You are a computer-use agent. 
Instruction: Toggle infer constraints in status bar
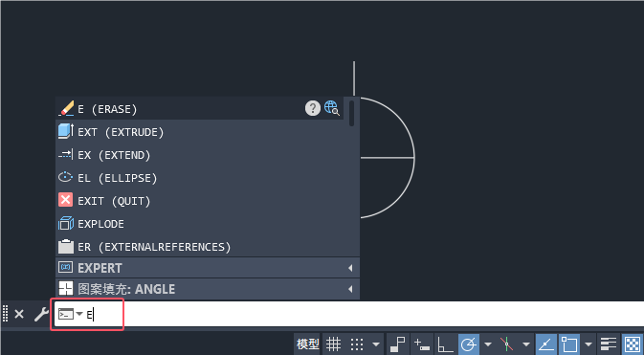pos(397,344)
